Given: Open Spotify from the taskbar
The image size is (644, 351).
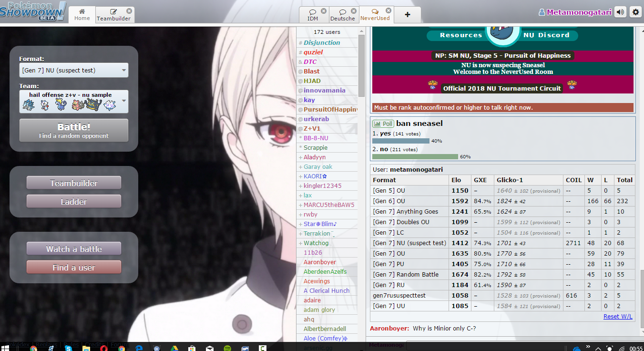Looking at the screenshot, I should click(x=227, y=348).
